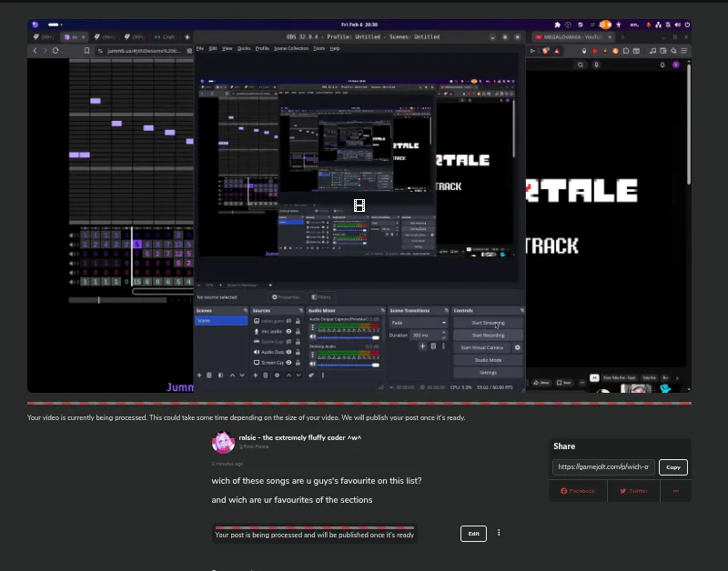The image size is (728, 571).
Task: Pop out the Scene Transitions dock
Action: pyautogui.click(x=446, y=310)
